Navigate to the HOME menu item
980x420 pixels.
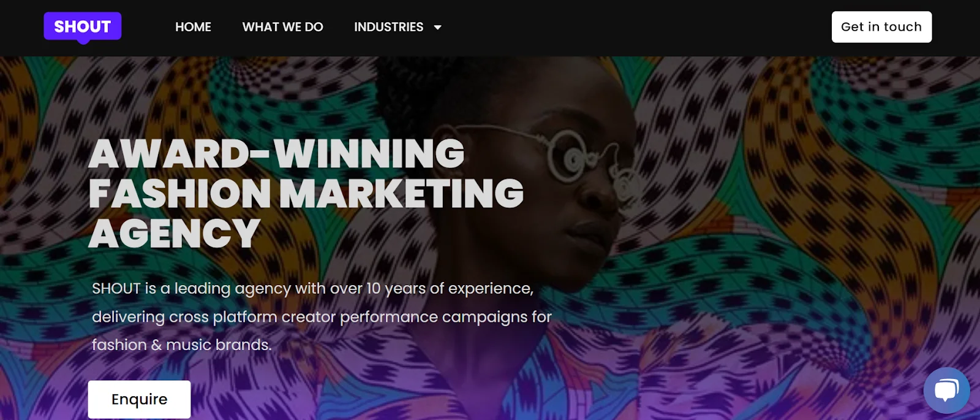tap(193, 27)
